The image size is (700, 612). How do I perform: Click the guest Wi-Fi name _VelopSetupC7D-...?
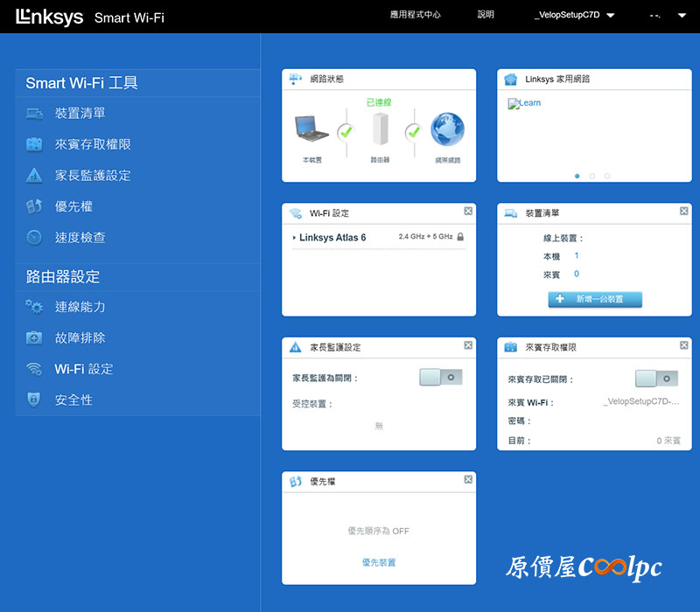(x=641, y=401)
